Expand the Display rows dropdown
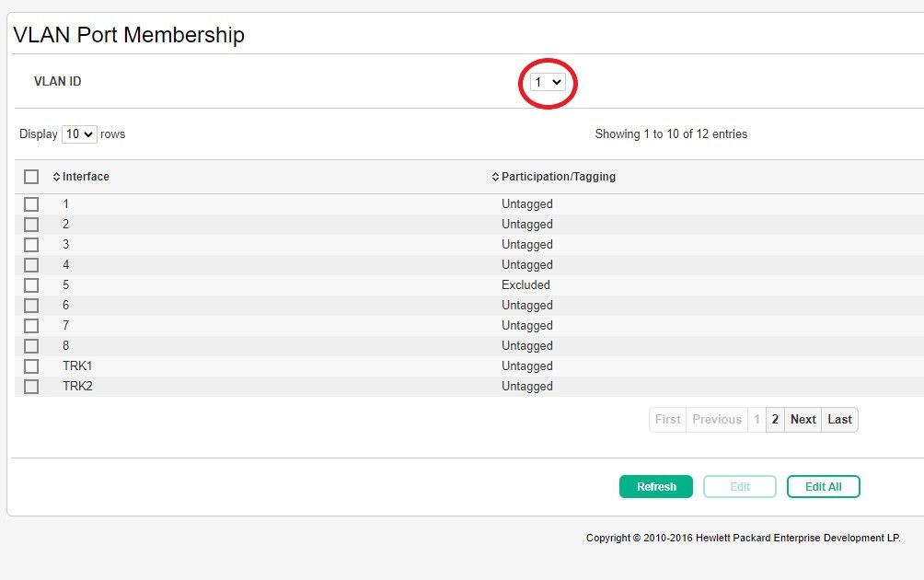The image size is (924, 580). [x=79, y=134]
